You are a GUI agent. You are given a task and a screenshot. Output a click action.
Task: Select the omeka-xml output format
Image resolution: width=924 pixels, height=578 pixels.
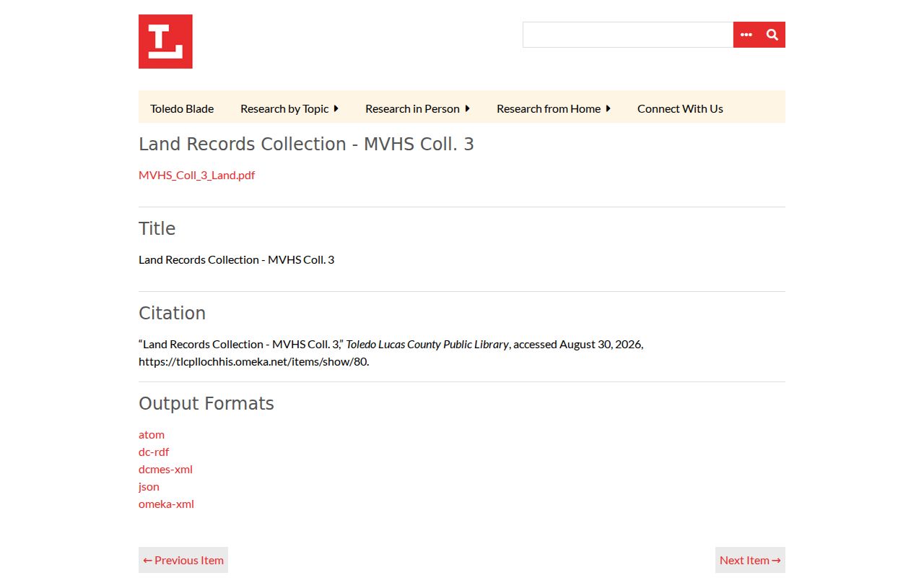(166, 504)
